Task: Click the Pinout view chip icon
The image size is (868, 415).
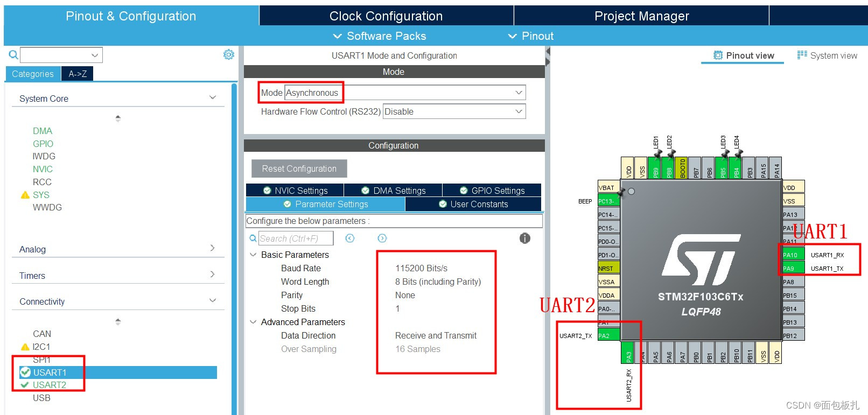Action: pyautogui.click(x=718, y=55)
